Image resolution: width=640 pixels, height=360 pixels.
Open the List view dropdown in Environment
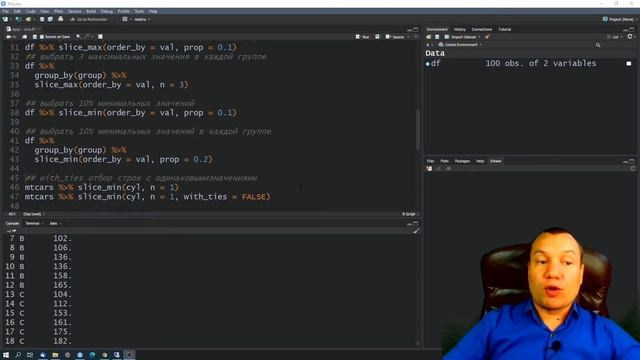[x=614, y=37]
